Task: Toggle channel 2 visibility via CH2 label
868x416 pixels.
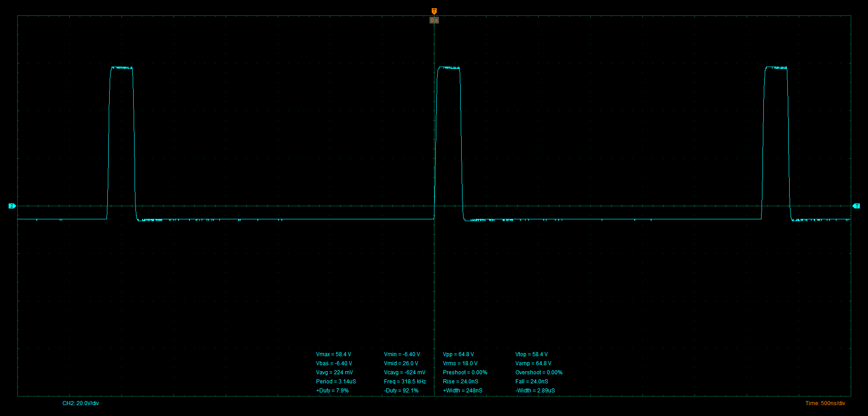Action: (x=81, y=403)
